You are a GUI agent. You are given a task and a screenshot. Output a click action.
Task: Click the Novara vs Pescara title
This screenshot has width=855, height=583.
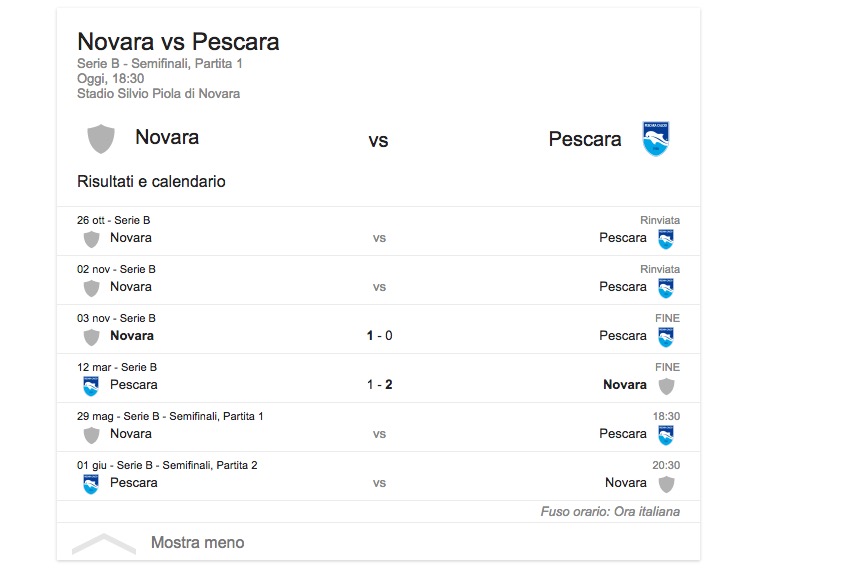[x=178, y=42]
